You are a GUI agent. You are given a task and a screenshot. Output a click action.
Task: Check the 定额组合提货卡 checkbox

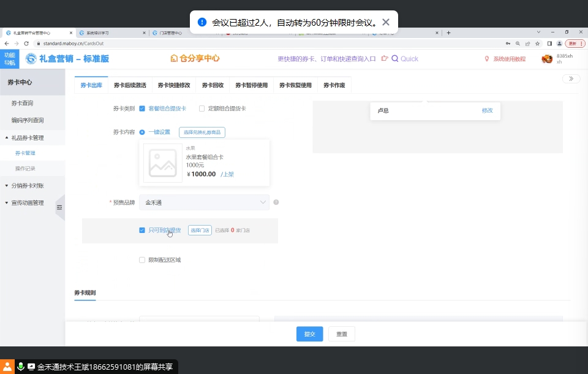point(202,109)
